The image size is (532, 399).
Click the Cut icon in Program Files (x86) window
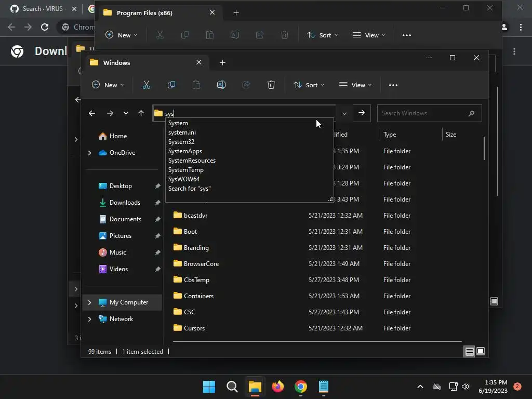[160, 35]
